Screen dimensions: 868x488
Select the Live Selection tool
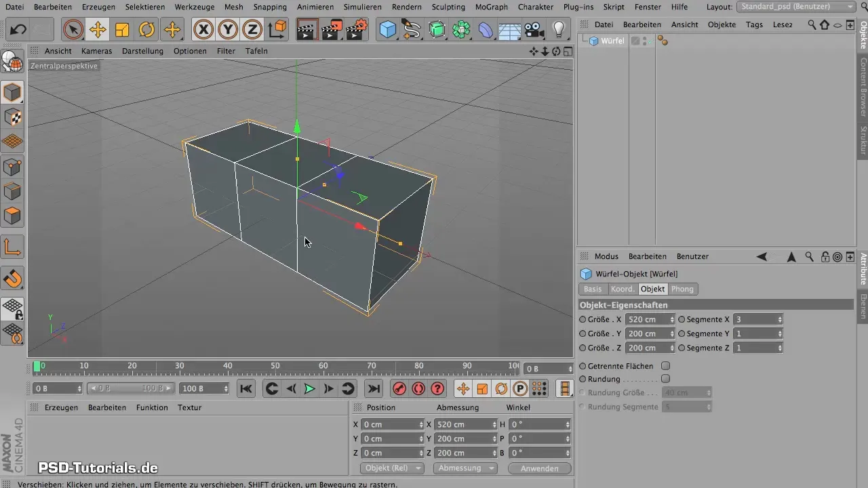73,30
